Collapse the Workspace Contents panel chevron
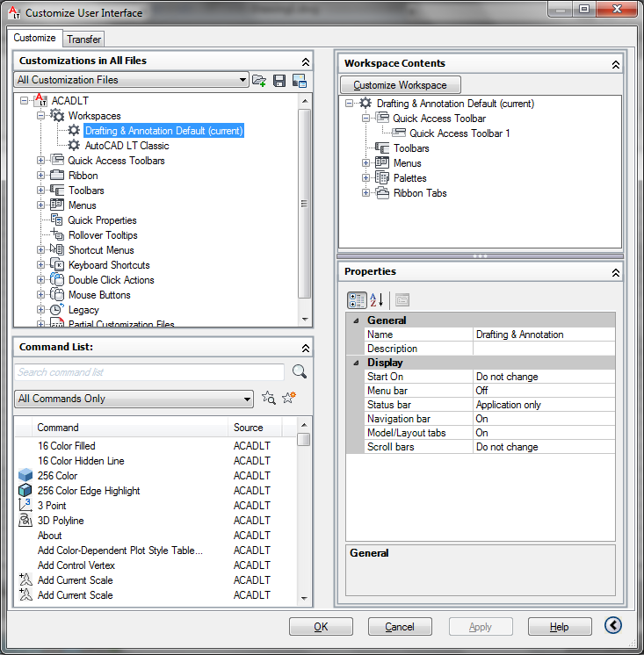 click(616, 64)
